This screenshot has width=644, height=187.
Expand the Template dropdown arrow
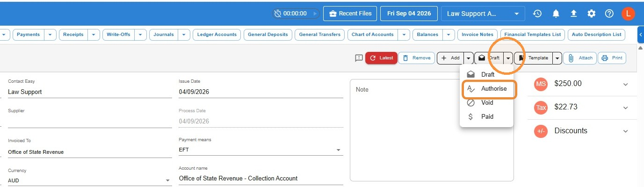click(557, 58)
